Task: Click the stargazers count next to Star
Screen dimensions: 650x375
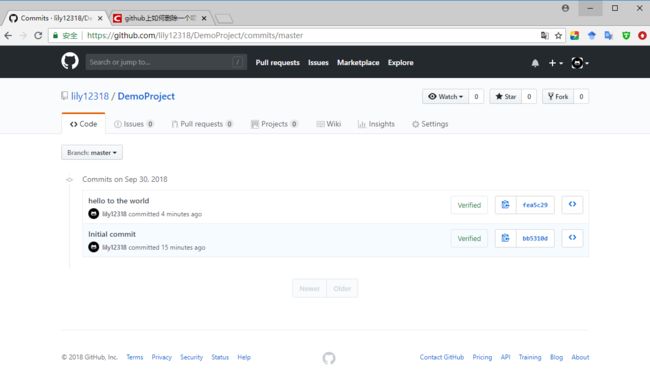Action: [x=529, y=97]
